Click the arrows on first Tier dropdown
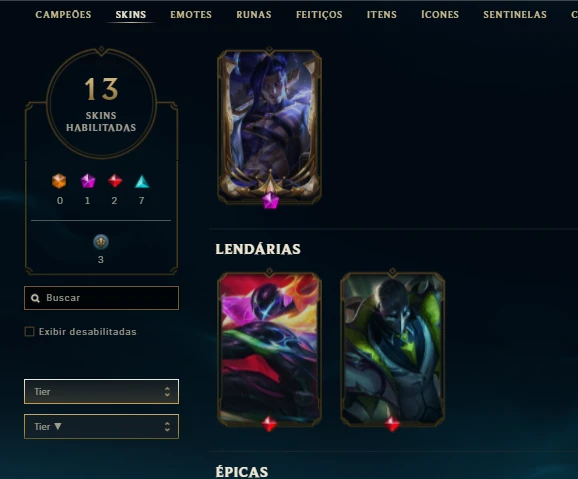Screen dimensions: 578x479 coord(167,392)
